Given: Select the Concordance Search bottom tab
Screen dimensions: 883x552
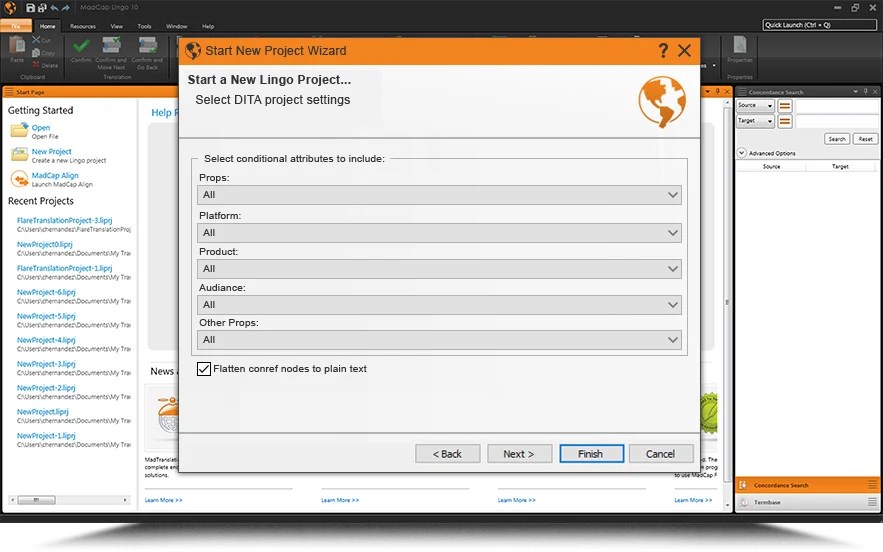Looking at the screenshot, I should pyautogui.click(x=806, y=485).
